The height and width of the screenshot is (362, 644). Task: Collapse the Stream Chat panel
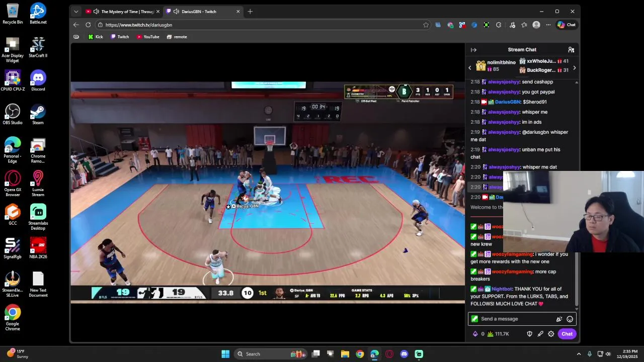point(473,50)
